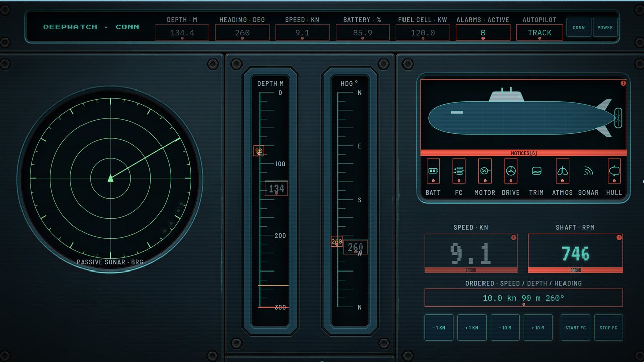The image size is (644, 362).
Task: Click the SHAFT RPM value 746
Action: [576, 253]
